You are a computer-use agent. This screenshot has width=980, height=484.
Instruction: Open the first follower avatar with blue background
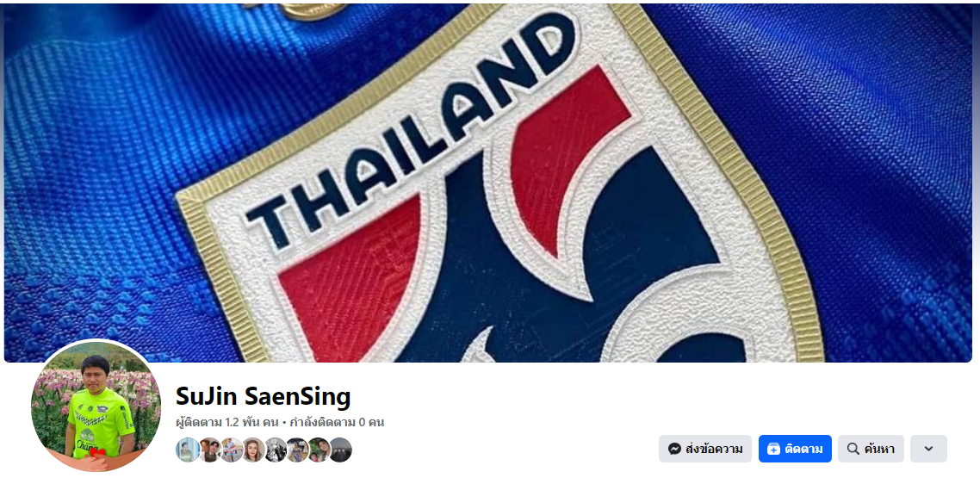pos(188,450)
